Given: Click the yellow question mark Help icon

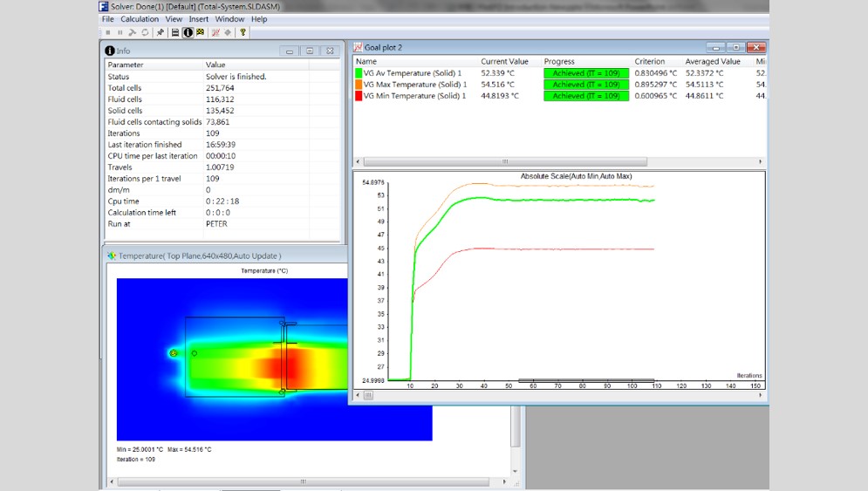Looking at the screenshot, I should (243, 32).
